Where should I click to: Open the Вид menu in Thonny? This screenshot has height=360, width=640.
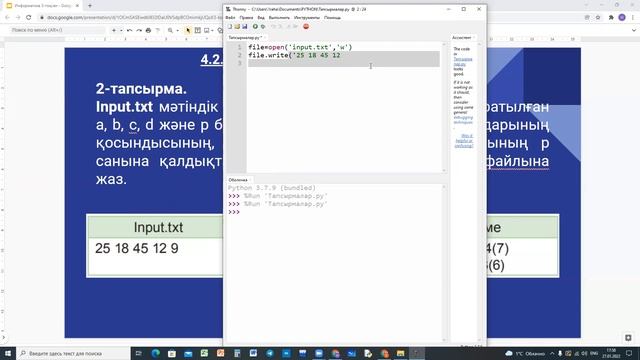(261, 18)
